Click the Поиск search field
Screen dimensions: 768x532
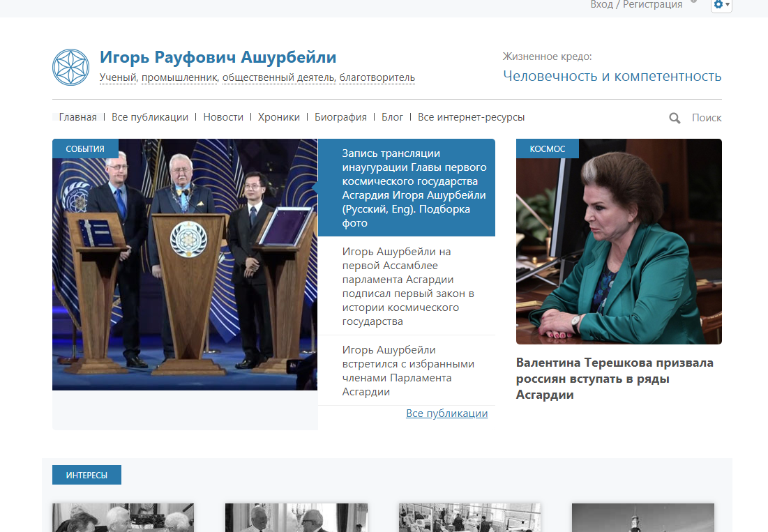(x=707, y=117)
